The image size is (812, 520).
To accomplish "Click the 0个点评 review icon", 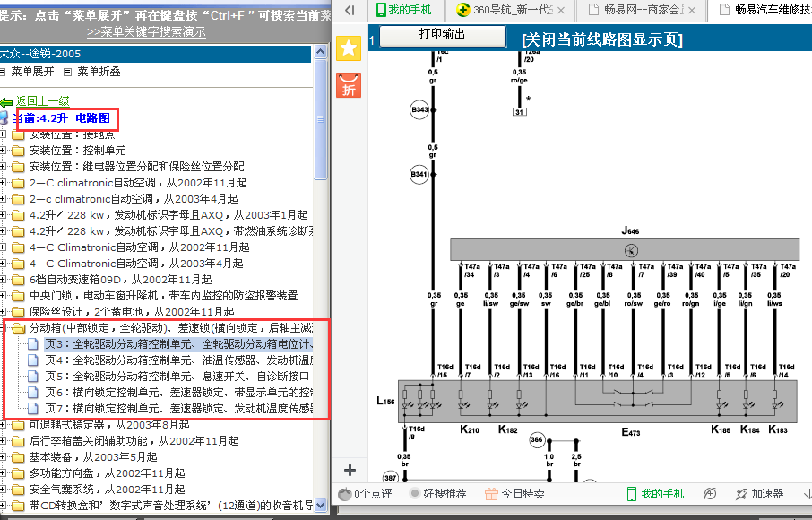I will pyautogui.click(x=344, y=494).
